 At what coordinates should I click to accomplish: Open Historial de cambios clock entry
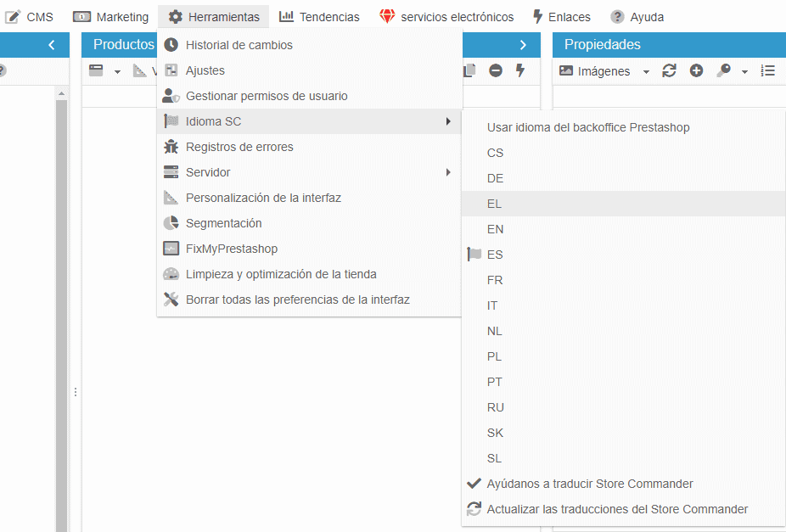click(239, 45)
